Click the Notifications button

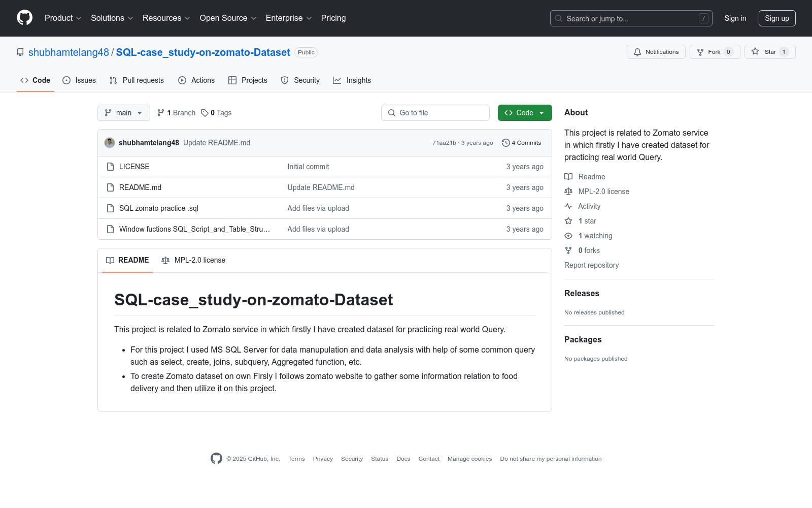click(656, 52)
